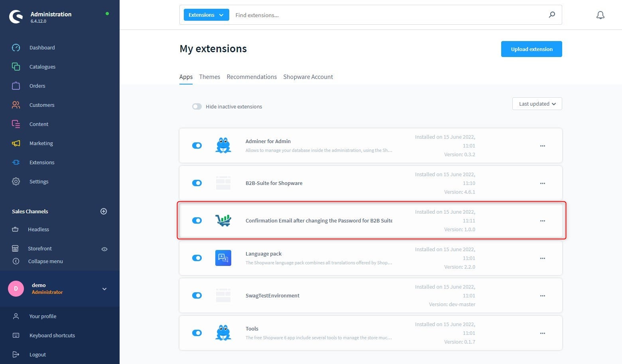Toggle Hide inactive extensions switch

click(197, 106)
